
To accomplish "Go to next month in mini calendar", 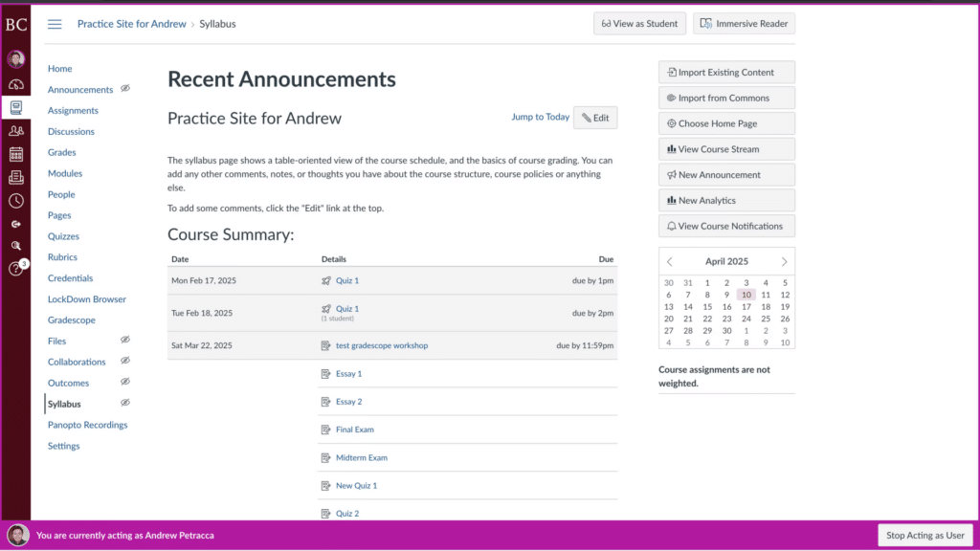I will [x=784, y=262].
